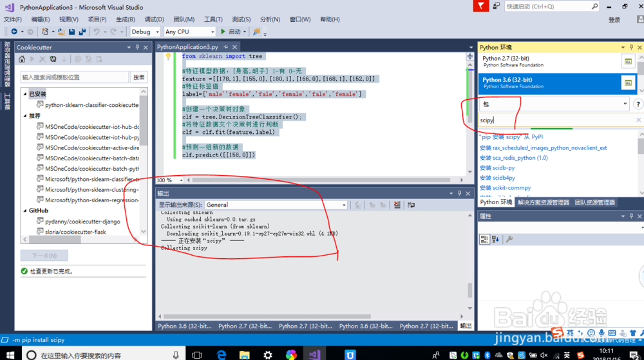The image size is (644, 360).
Task: Click the scipy package search field
Action: tap(557, 120)
